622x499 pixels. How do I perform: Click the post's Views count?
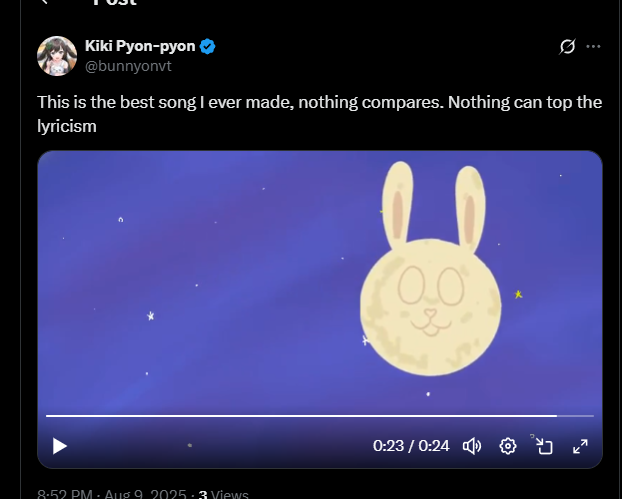[223, 494]
